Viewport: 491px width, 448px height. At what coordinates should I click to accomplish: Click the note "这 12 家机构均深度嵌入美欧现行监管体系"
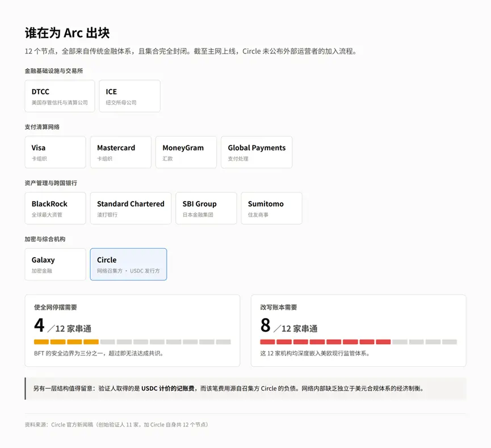coord(314,353)
